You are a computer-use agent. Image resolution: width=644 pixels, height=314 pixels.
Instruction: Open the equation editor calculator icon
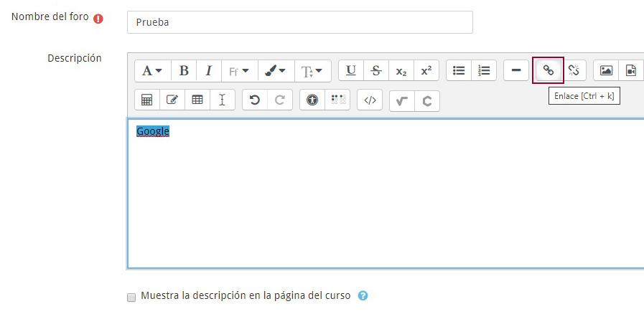(147, 100)
